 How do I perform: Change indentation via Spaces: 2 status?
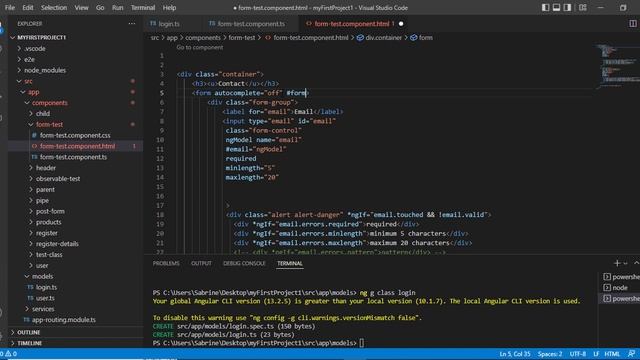click(550, 354)
